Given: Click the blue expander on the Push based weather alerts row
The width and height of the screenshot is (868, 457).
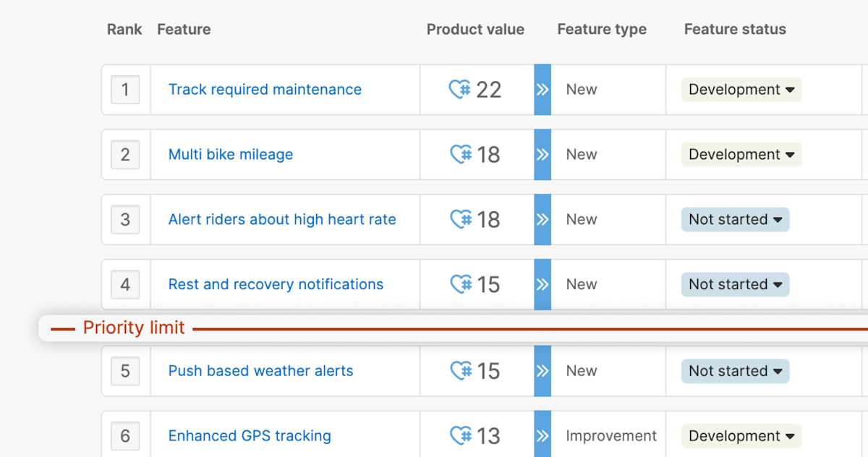Looking at the screenshot, I should click(x=542, y=370).
